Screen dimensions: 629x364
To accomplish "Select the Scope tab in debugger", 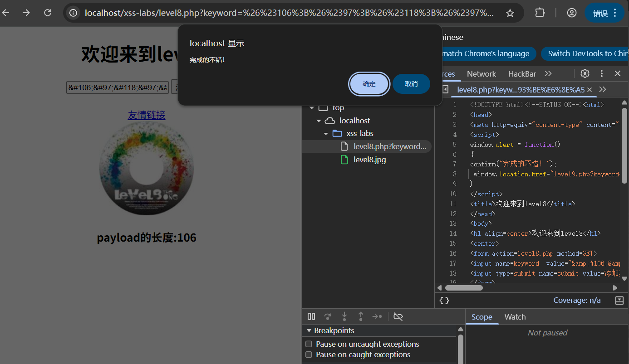I will (482, 317).
